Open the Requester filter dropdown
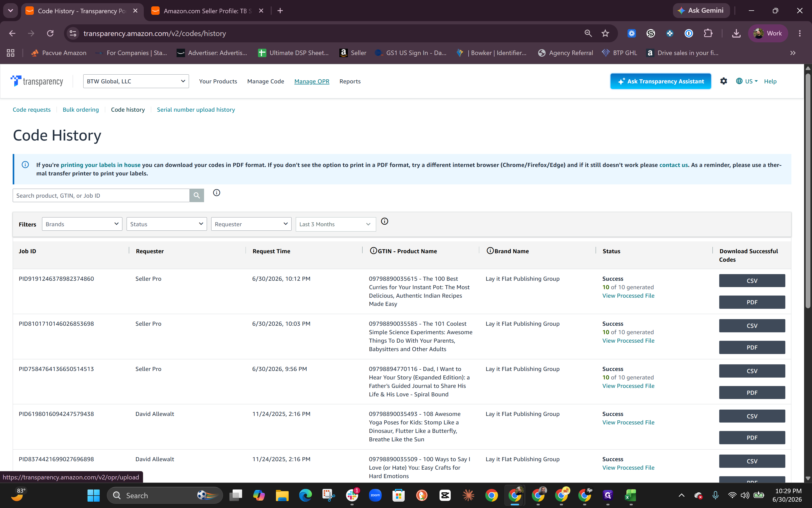812x508 pixels. tap(251, 224)
